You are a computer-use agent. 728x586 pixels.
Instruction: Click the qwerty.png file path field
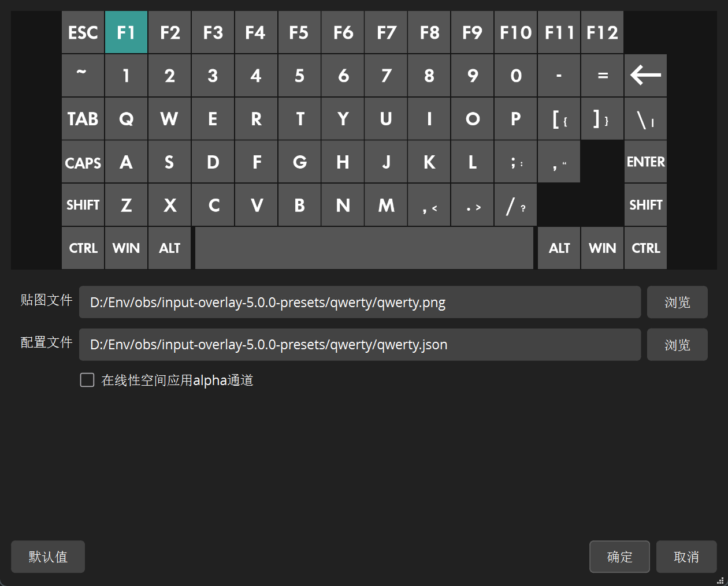coord(361,302)
